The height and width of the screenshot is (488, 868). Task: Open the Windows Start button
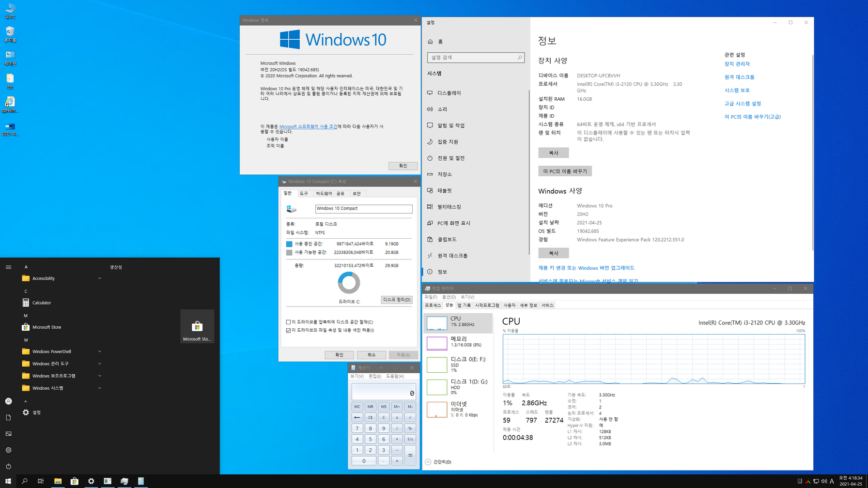pos(8,481)
